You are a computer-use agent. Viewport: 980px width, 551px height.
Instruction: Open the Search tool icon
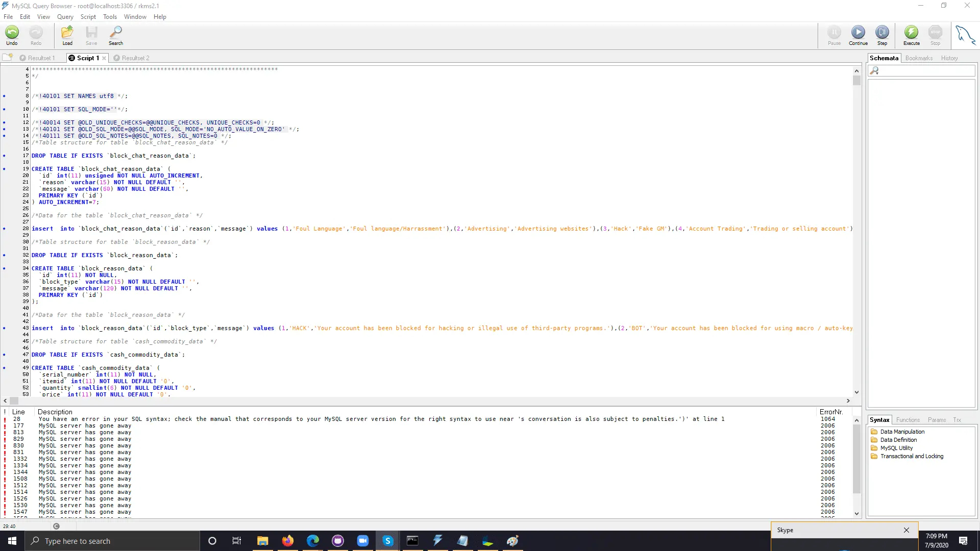[x=116, y=35]
